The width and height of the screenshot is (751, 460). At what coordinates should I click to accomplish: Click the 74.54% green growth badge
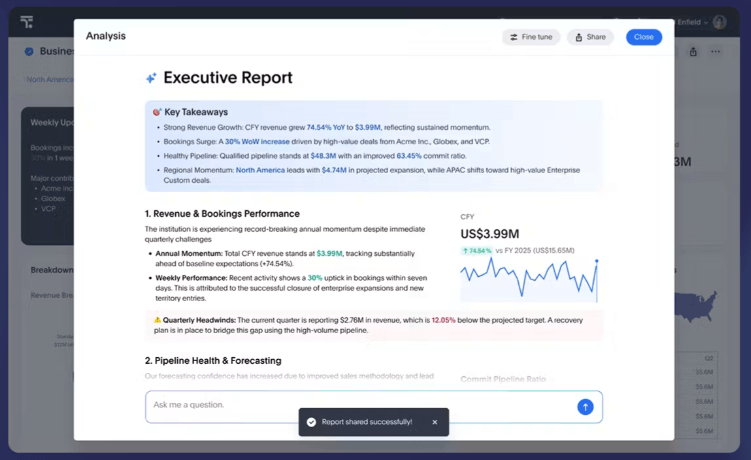(x=477, y=251)
